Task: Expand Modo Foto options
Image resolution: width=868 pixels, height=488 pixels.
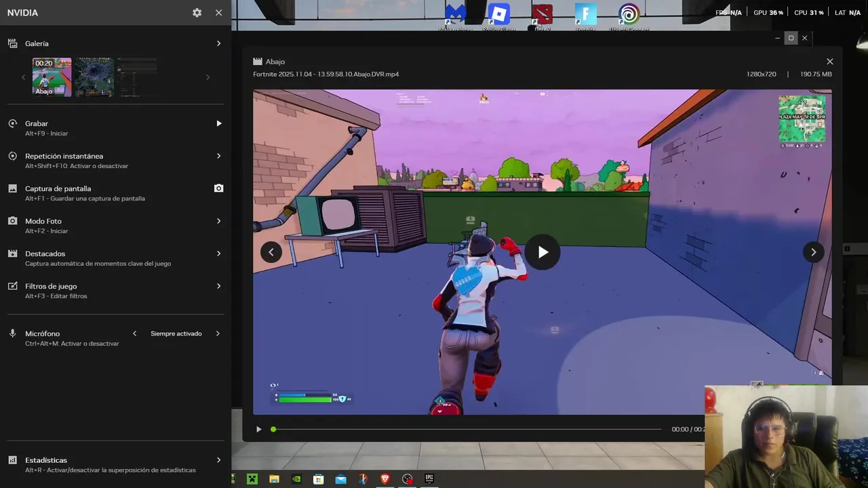Action: [x=218, y=221]
